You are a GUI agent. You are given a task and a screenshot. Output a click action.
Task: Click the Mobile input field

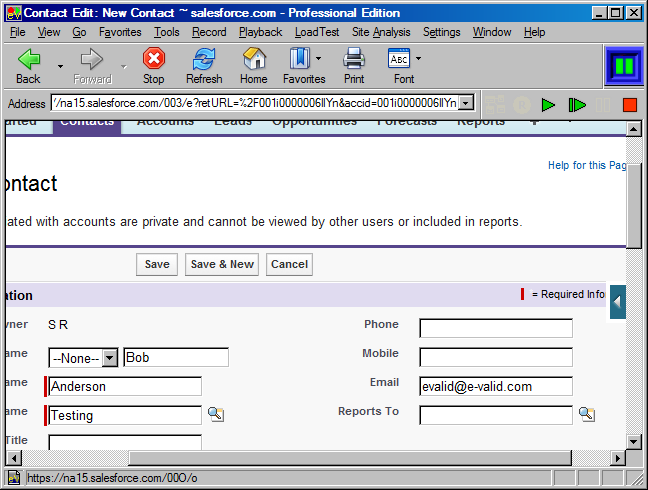496,357
